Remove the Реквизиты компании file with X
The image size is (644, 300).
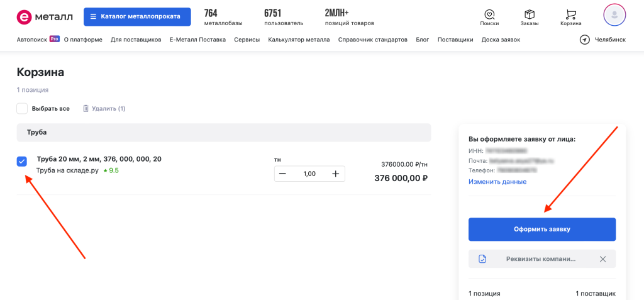coord(602,258)
